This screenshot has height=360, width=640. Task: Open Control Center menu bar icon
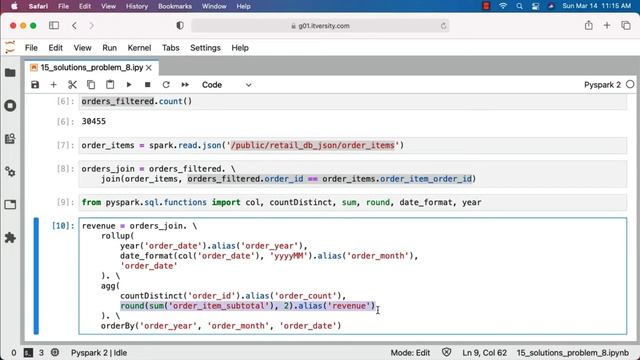[536, 6]
